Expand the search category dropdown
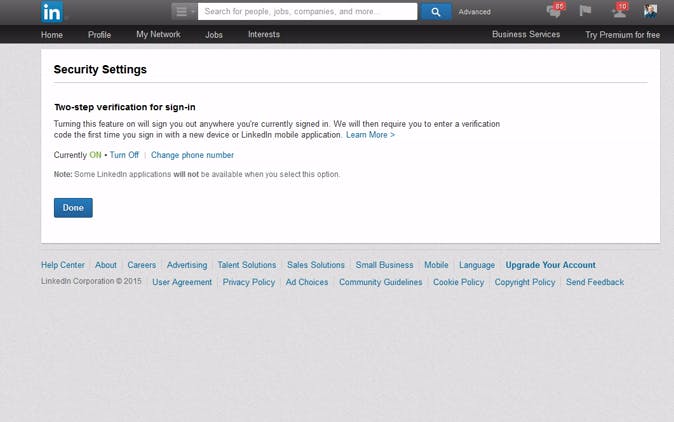 tap(184, 12)
